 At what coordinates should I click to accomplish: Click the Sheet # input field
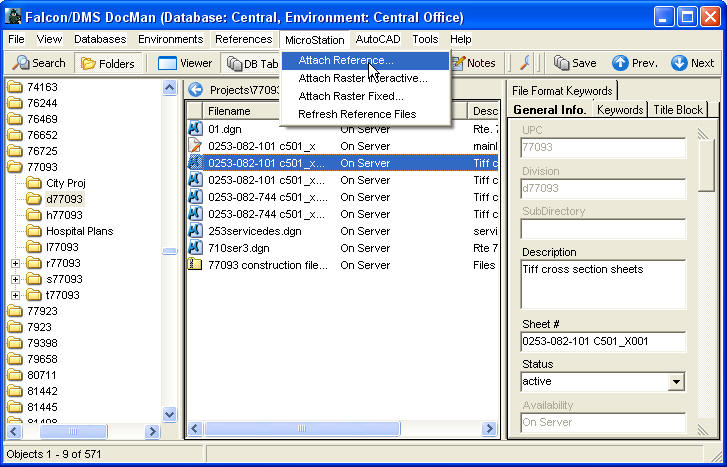(x=603, y=342)
